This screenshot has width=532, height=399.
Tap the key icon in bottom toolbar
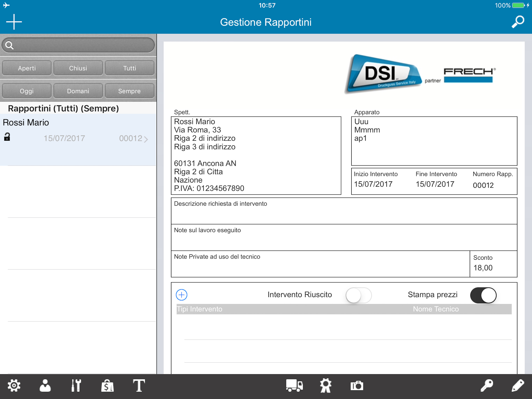487,386
